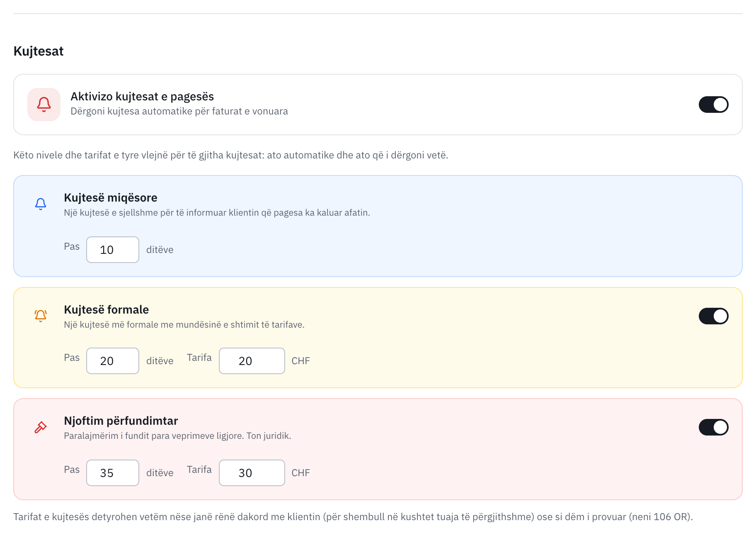Click the Kujtesat section heading
Screen dimensions: 756x550
(x=39, y=51)
